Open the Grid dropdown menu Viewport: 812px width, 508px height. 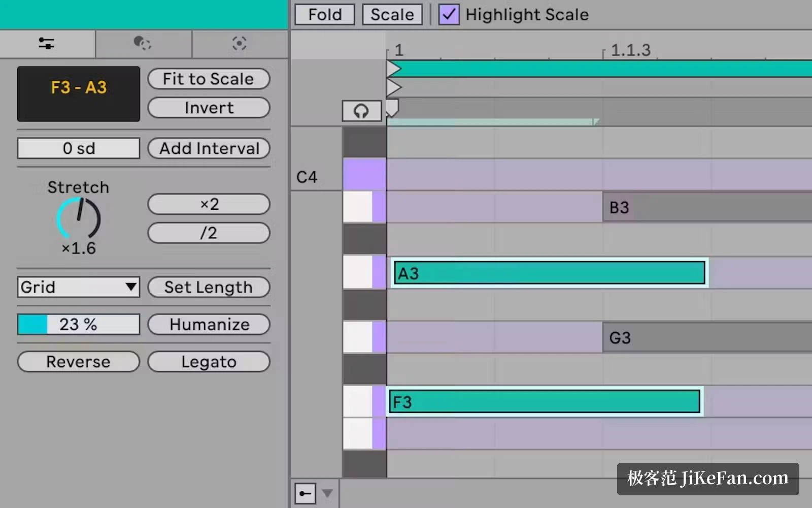click(79, 287)
